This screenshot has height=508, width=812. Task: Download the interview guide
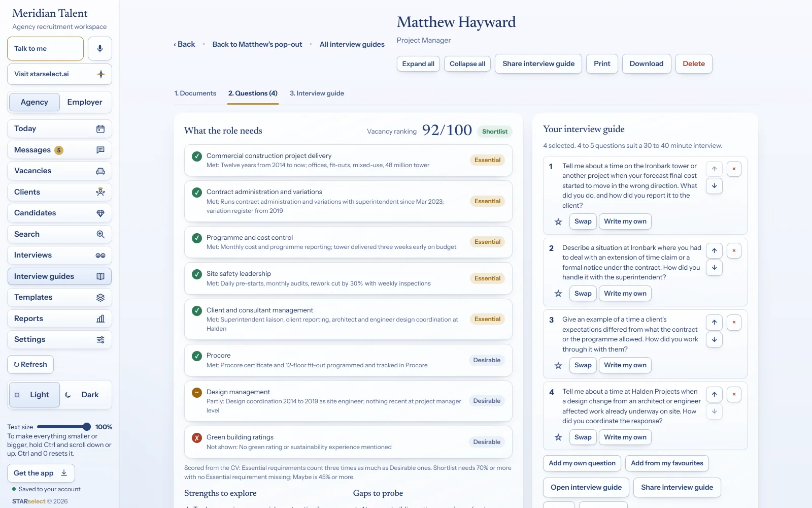[647, 64]
